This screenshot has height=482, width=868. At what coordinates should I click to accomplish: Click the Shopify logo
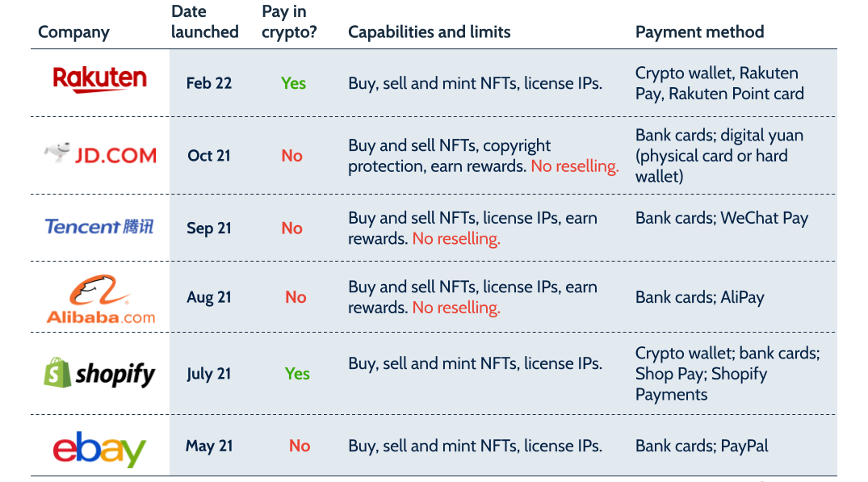(99, 373)
